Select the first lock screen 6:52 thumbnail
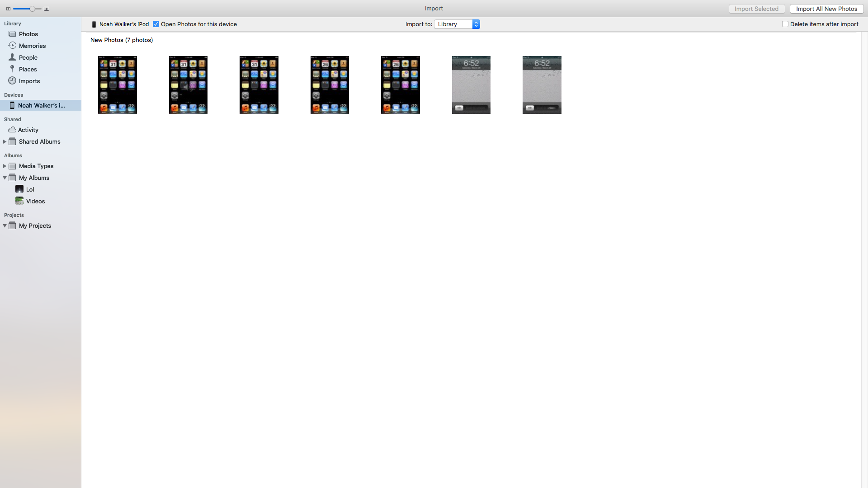The height and width of the screenshot is (488, 868). point(471,85)
